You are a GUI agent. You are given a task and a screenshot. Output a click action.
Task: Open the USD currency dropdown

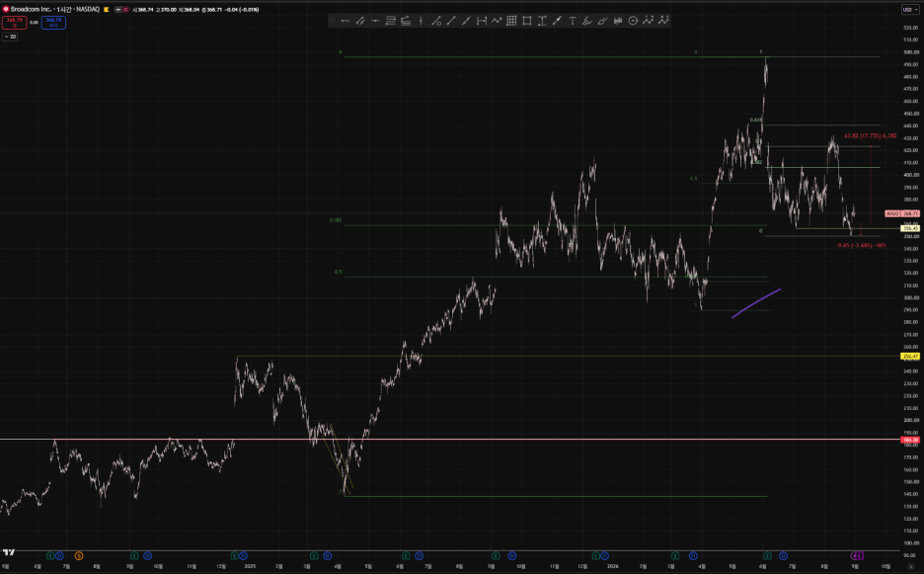click(x=909, y=10)
